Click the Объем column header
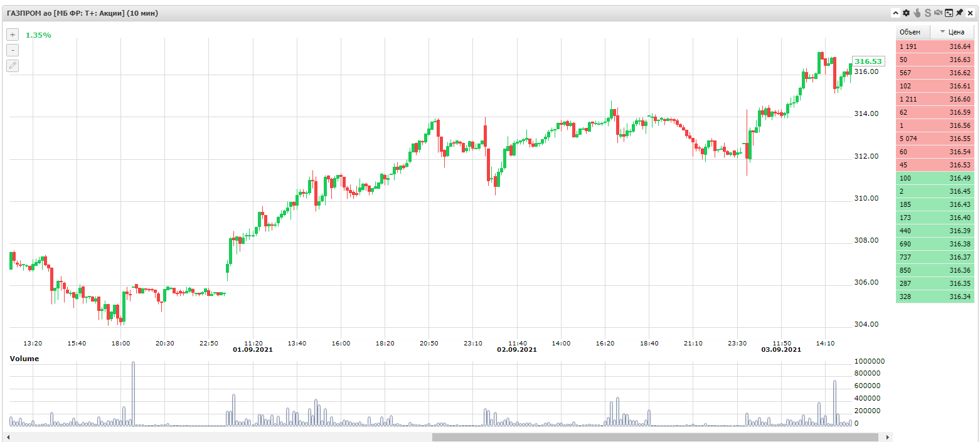Screen dimensions: 980x442 coord(912,32)
